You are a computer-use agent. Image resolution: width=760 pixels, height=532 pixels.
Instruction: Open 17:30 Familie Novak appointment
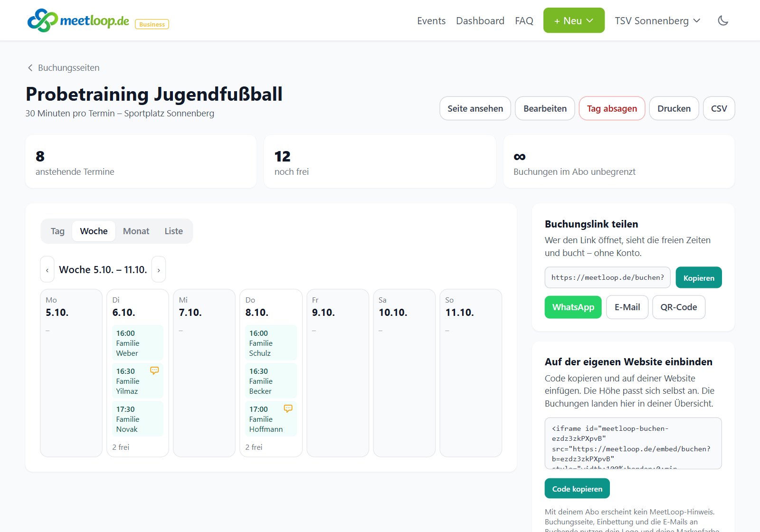pos(138,419)
